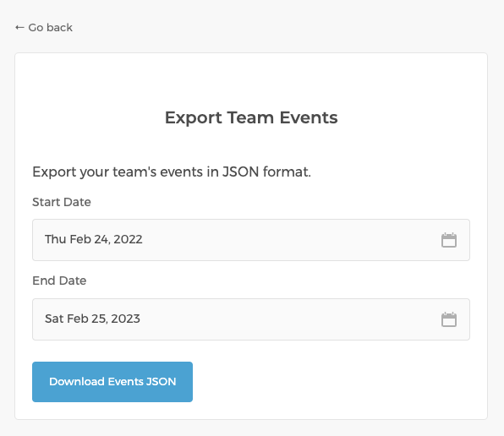Click the Go back link
This screenshot has height=436, width=504.
pos(44,28)
